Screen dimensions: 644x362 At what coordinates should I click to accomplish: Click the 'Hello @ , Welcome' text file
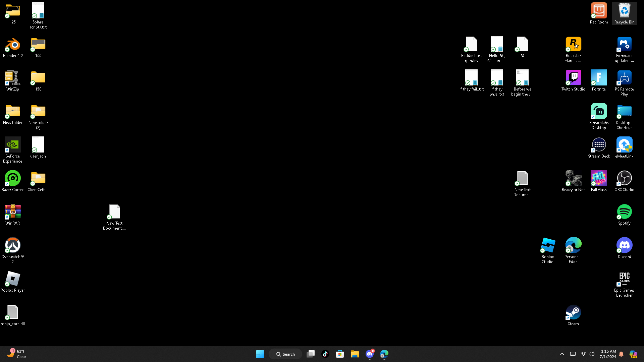point(497,50)
